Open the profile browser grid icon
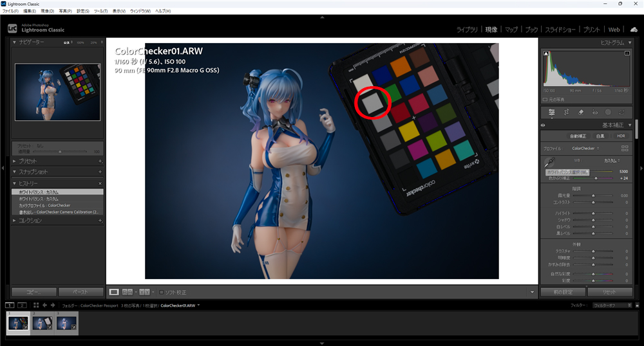This screenshot has height=346, width=644. click(x=625, y=149)
